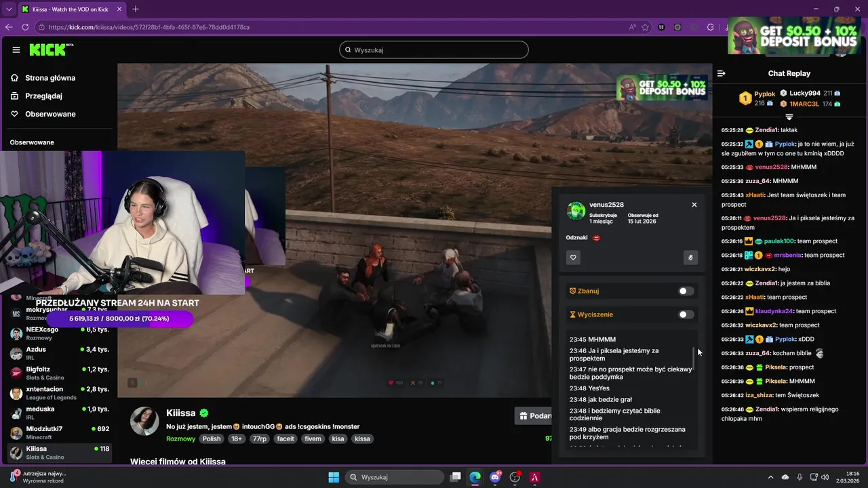Open Bigfoltz channel in sidebar
The height and width of the screenshot is (488, 868).
pyautogui.click(x=60, y=373)
